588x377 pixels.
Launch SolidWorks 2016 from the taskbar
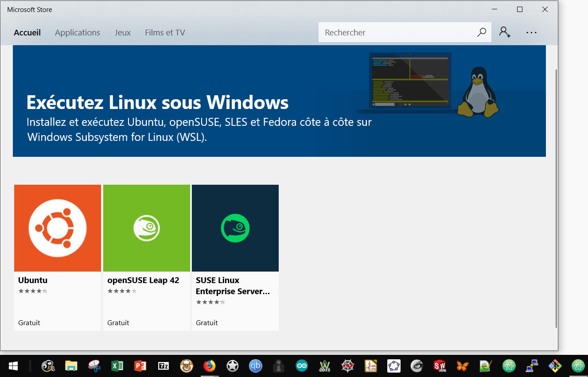[440, 366]
